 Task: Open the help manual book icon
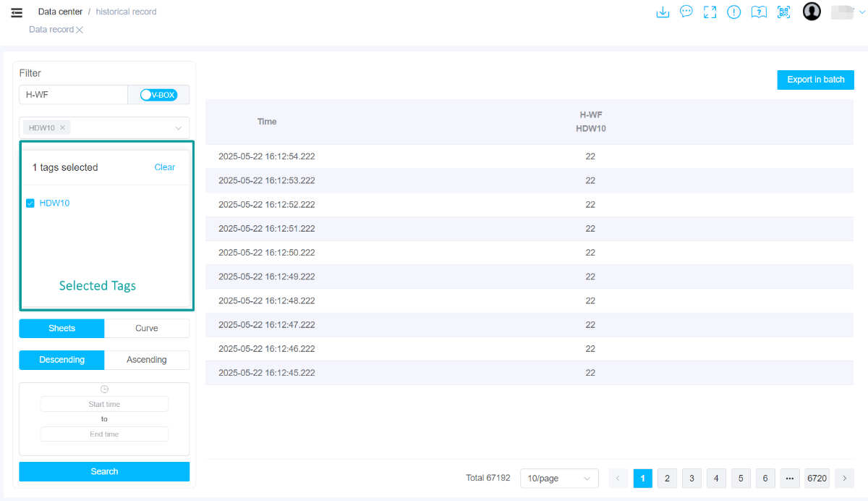point(758,12)
